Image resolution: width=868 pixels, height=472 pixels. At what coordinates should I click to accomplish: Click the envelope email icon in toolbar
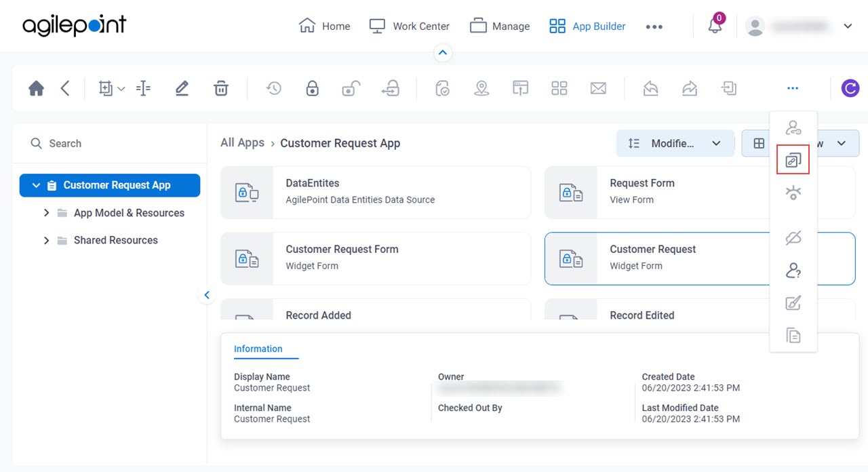(598, 88)
